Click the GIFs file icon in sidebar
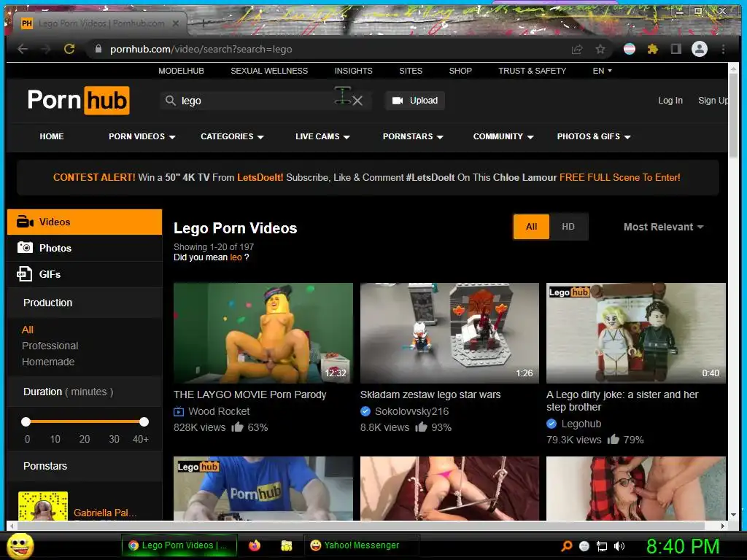 pyautogui.click(x=25, y=274)
